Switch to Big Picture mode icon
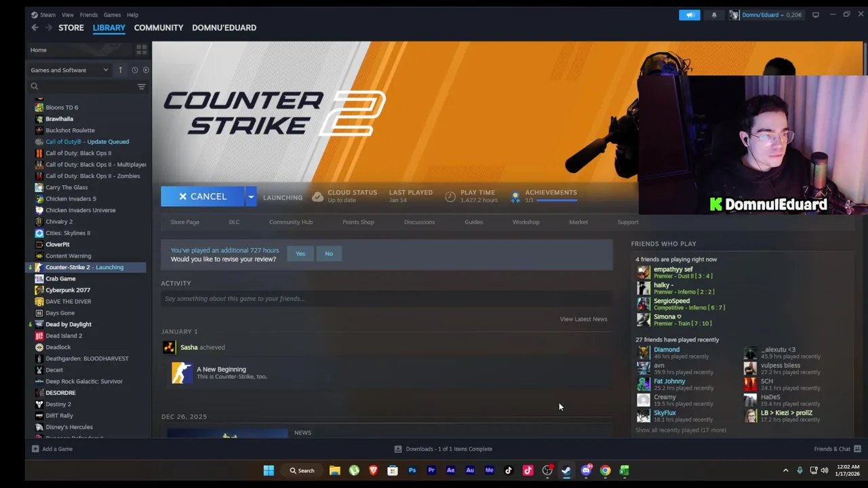Image resolution: width=868 pixels, height=488 pixels. [x=816, y=15]
